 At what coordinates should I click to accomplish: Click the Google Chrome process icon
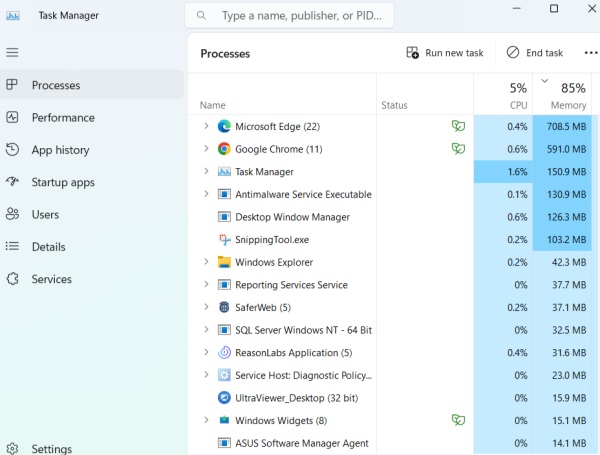point(224,149)
